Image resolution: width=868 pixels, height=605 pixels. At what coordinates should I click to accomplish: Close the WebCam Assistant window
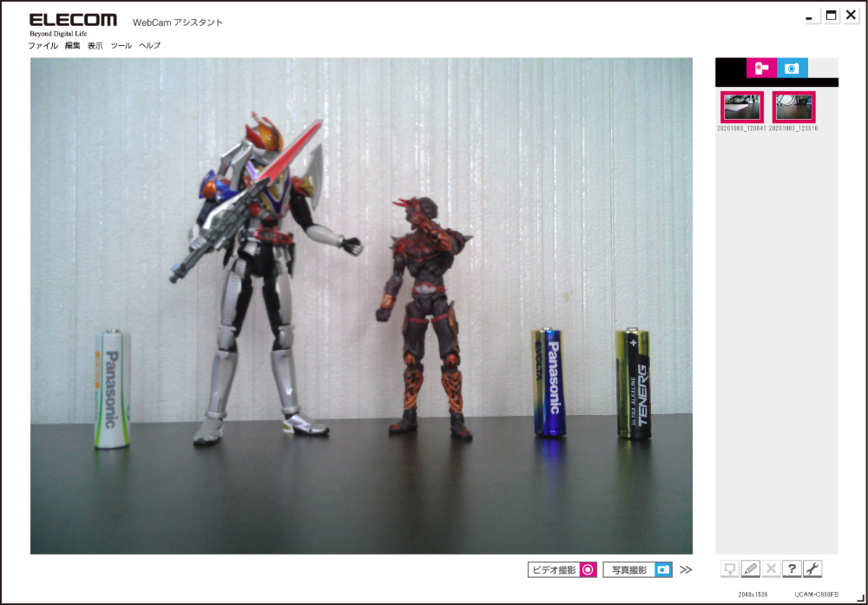(x=851, y=15)
